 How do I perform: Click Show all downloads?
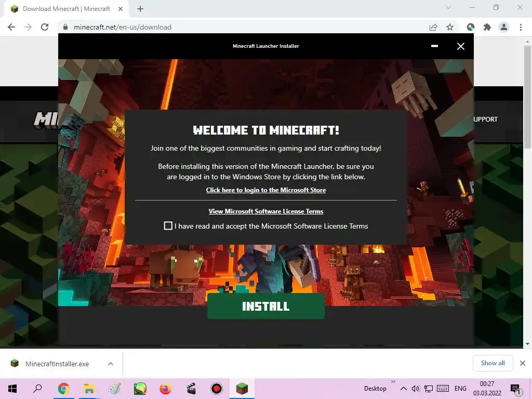(x=493, y=363)
